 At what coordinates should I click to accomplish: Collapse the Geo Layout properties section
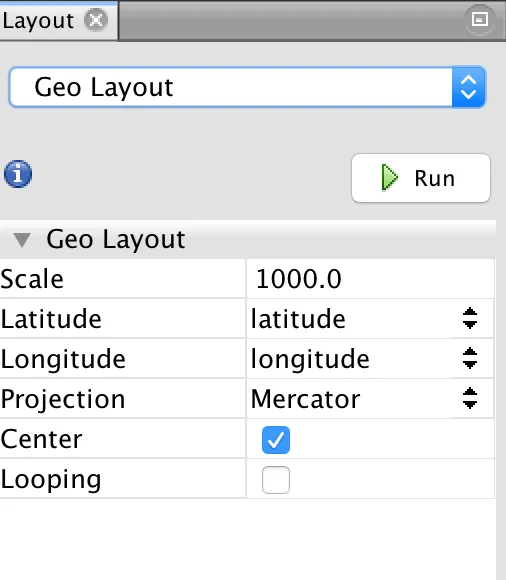[22, 240]
